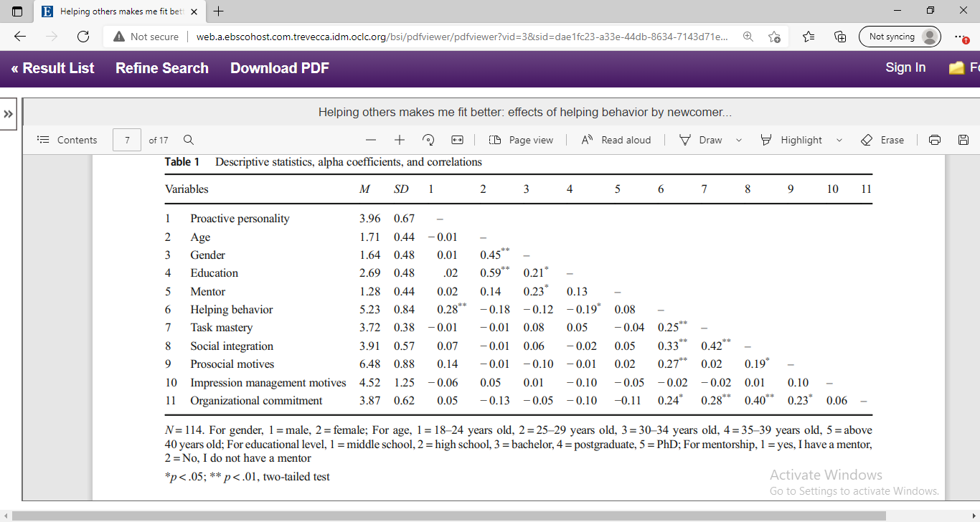Click the page number input box
Image resolution: width=980 pixels, height=522 pixels.
(x=127, y=140)
